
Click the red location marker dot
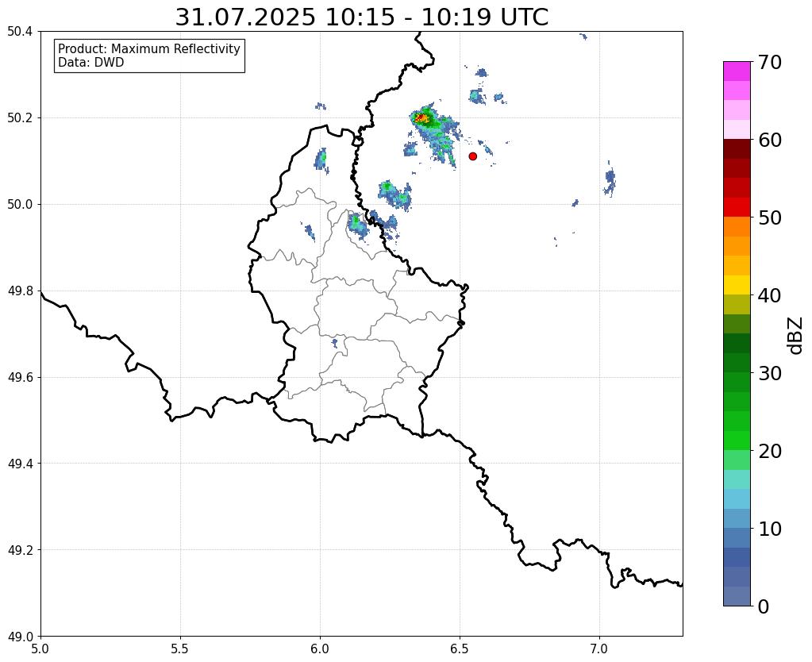[472, 156]
